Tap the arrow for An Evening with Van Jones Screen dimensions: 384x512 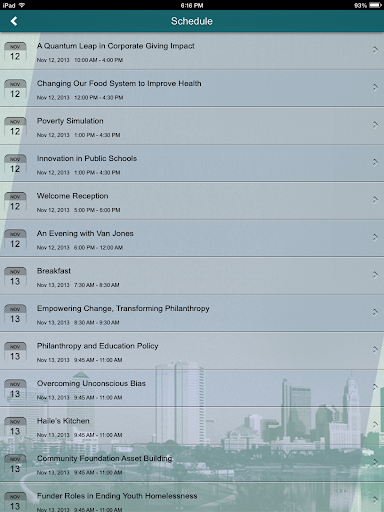(x=375, y=237)
